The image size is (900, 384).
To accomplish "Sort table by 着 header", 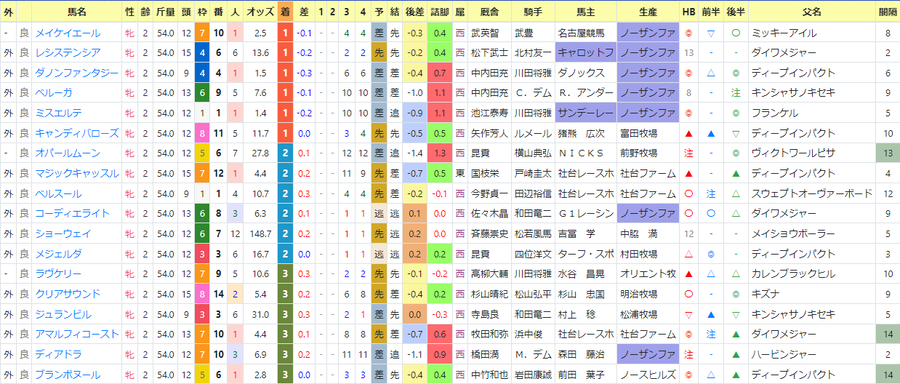I will coord(285,11).
